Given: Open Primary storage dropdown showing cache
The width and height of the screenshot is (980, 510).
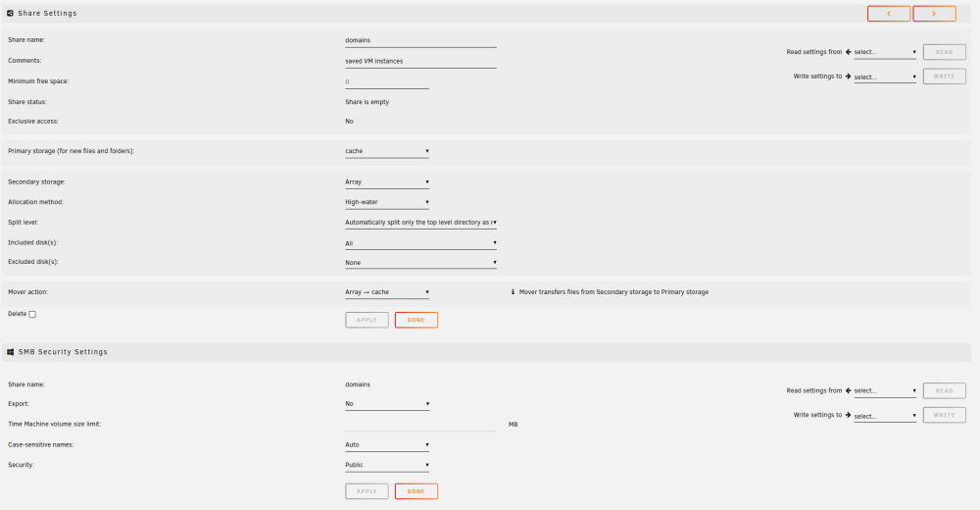Looking at the screenshot, I should (387, 151).
